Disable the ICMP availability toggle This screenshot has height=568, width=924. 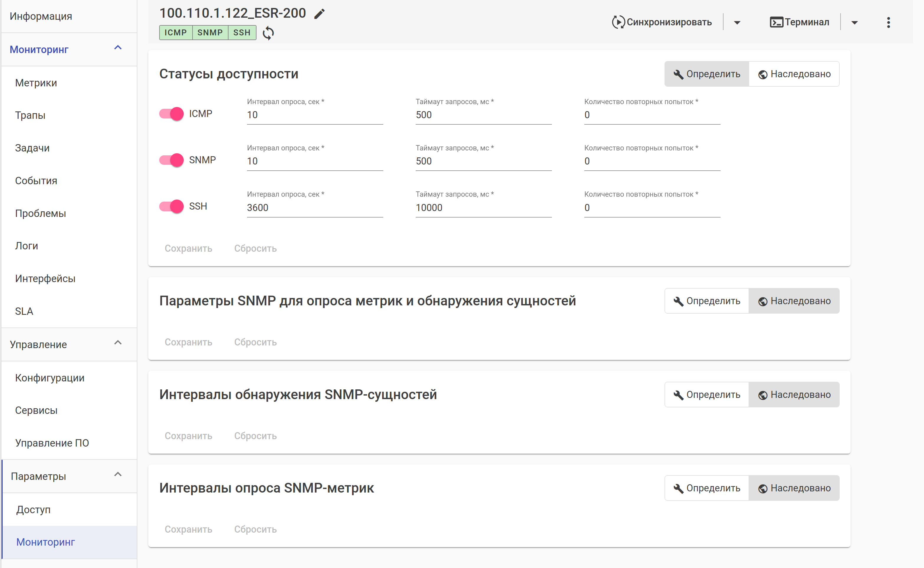[171, 113]
